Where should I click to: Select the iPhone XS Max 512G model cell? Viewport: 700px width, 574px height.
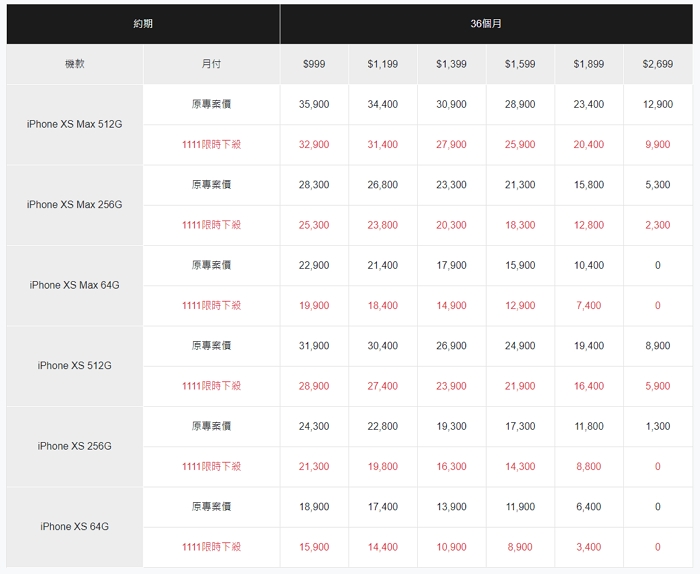(x=75, y=125)
